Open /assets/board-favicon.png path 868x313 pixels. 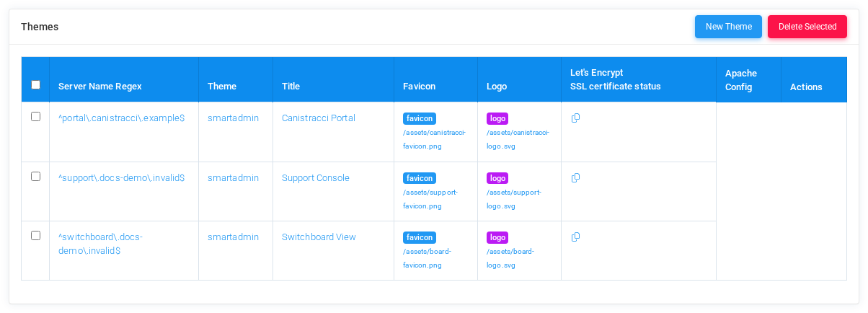tap(428, 258)
